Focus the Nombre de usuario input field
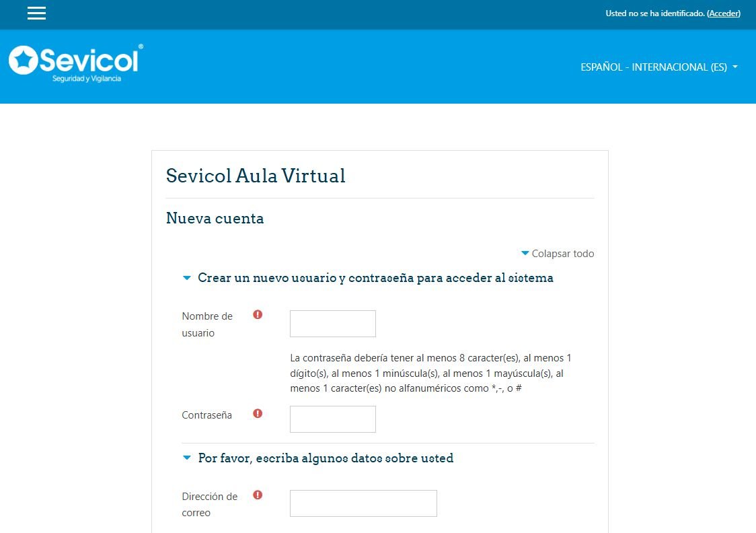 coord(332,324)
